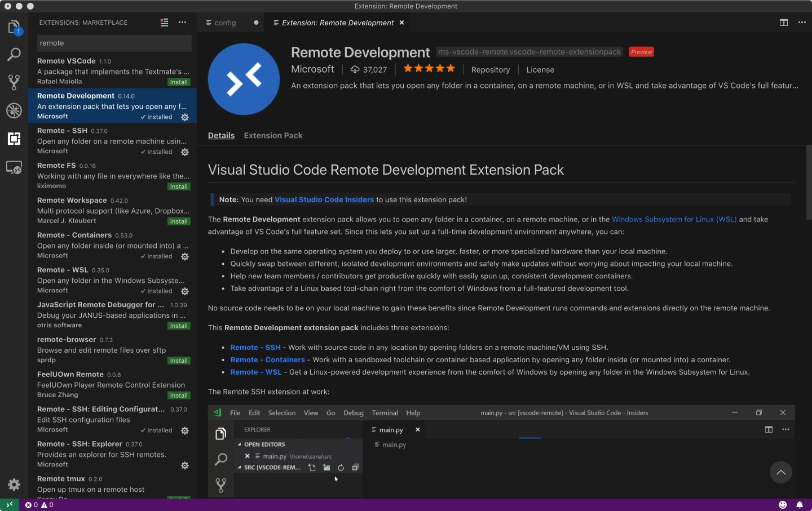Open the License link
The image size is (812, 511).
pos(540,70)
